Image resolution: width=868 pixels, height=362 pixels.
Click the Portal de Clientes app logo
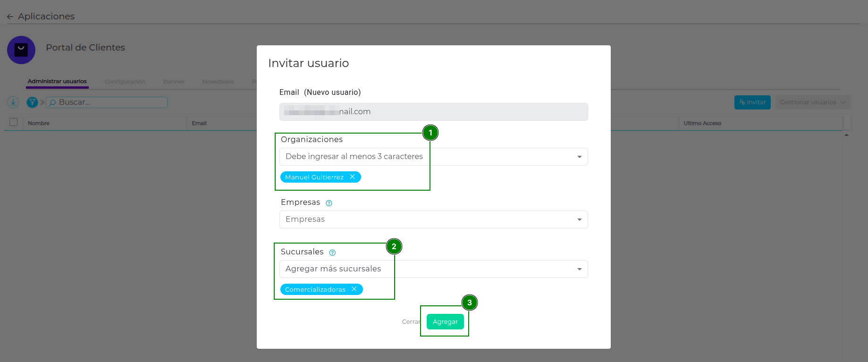21,50
